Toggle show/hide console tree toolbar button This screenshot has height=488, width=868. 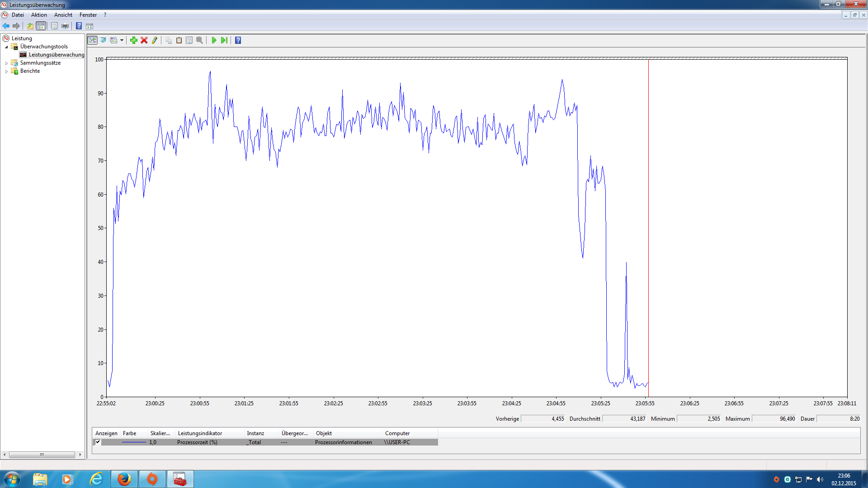coord(41,26)
